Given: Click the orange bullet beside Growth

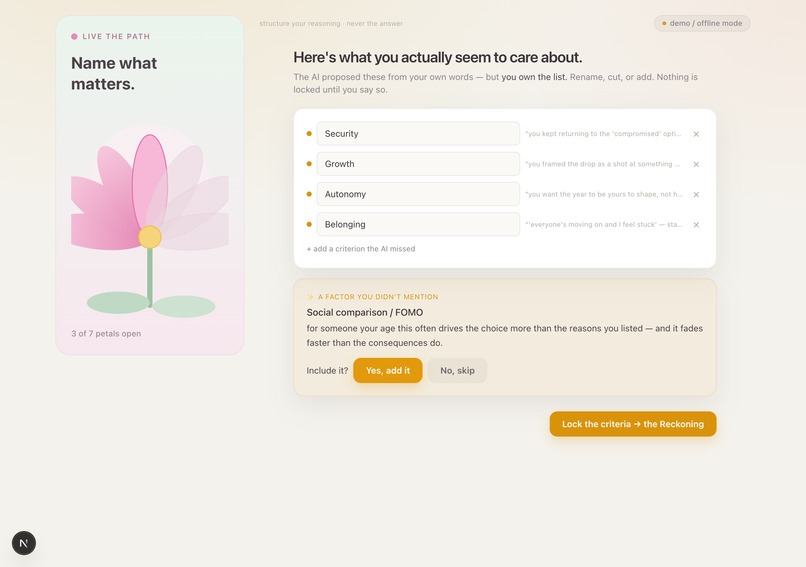Looking at the screenshot, I should coord(309,164).
